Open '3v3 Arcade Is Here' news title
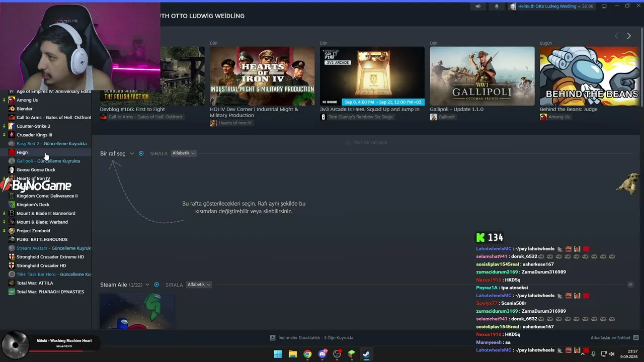 [x=370, y=109]
